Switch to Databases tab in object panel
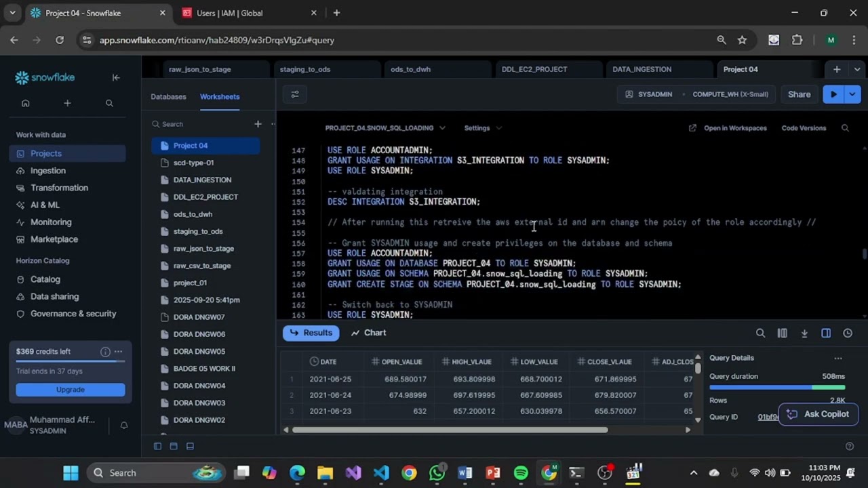This screenshot has width=868, height=488. [x=168, y=96]
